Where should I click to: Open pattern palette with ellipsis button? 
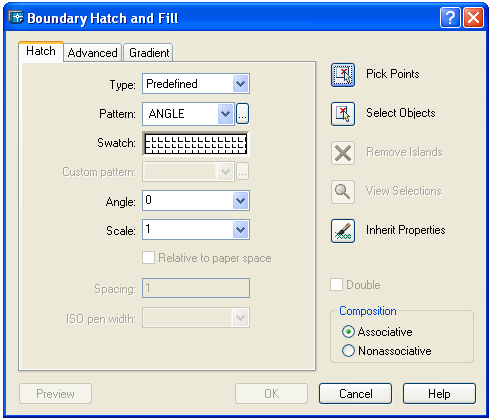(242, 114)
